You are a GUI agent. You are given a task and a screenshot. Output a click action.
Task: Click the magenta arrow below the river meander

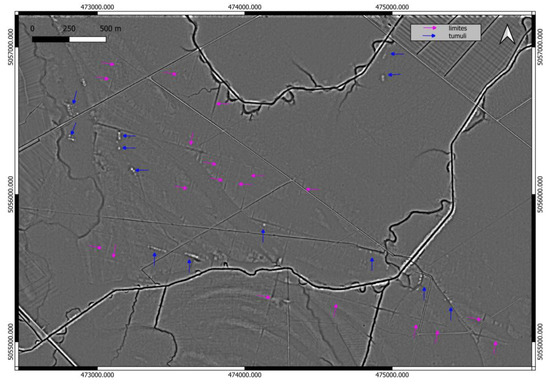pos(223,104)
